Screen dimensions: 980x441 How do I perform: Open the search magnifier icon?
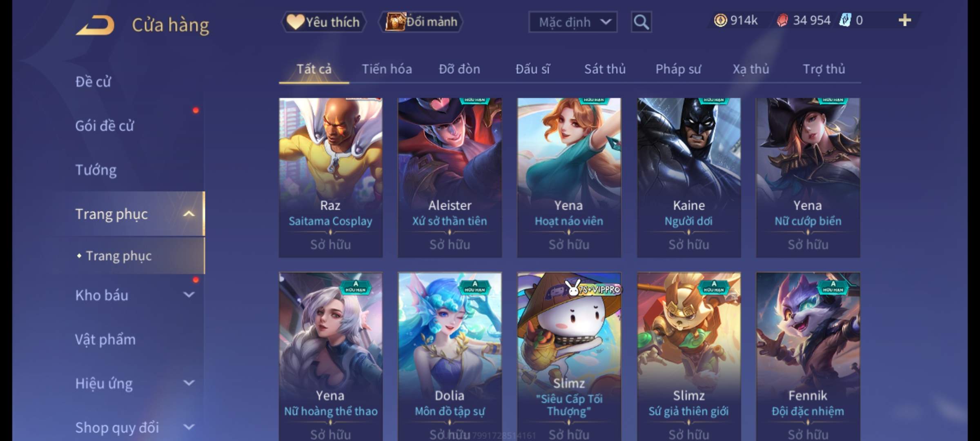point(641,22)
